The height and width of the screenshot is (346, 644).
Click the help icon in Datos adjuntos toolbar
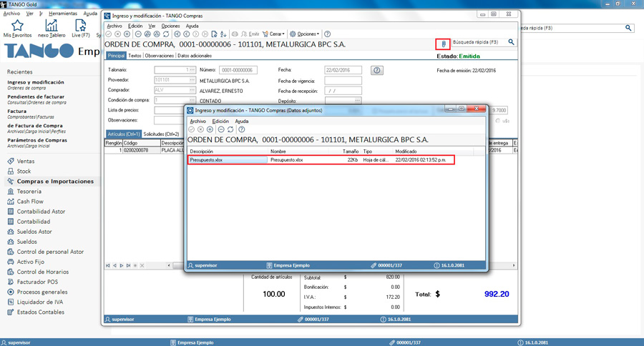tap(242, 129)
